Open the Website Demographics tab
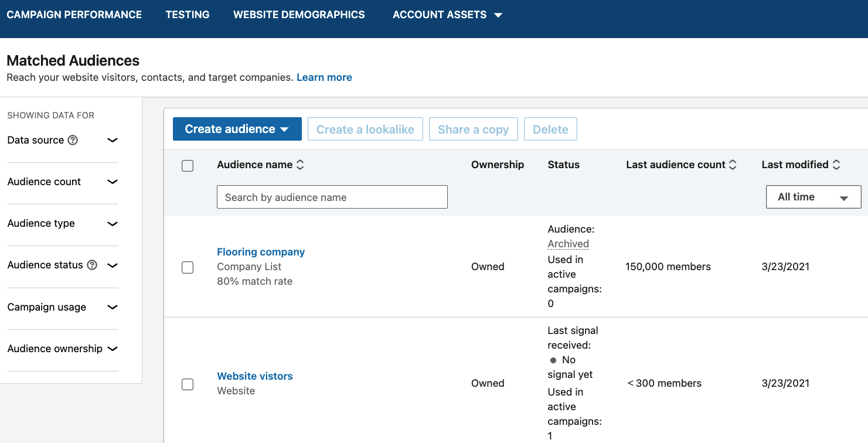 tap(299, 15)
